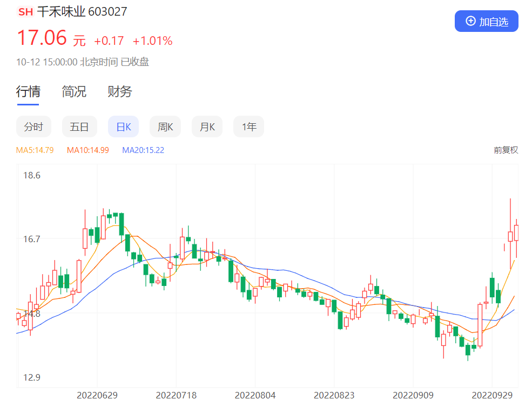This screenshot has height=406, width=532.
Task: Show the 1年 chart range
Action: (x=248, y=127)
